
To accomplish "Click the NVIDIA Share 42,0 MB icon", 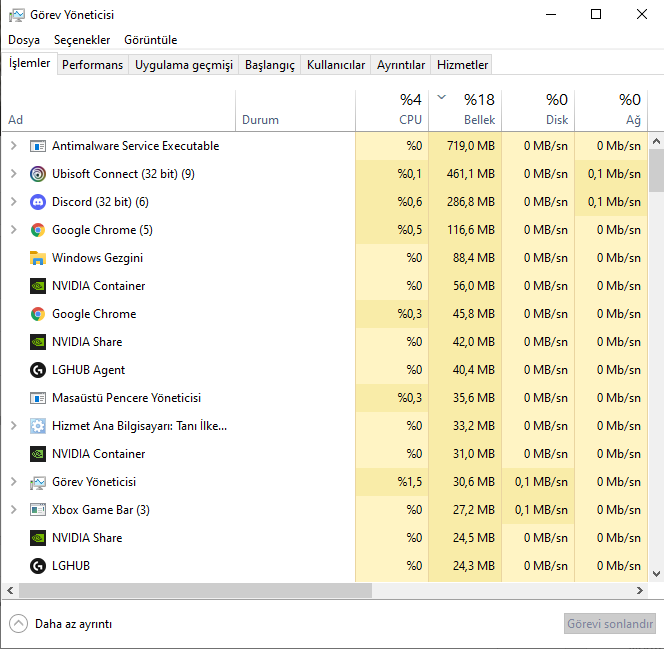I will [x=38, y=342].
